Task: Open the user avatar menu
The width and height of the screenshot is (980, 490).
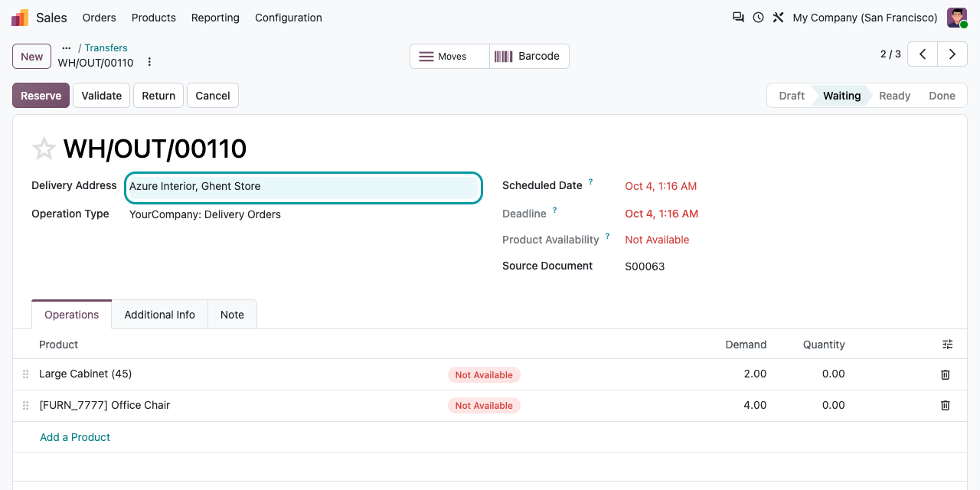Action: (957, 18)
